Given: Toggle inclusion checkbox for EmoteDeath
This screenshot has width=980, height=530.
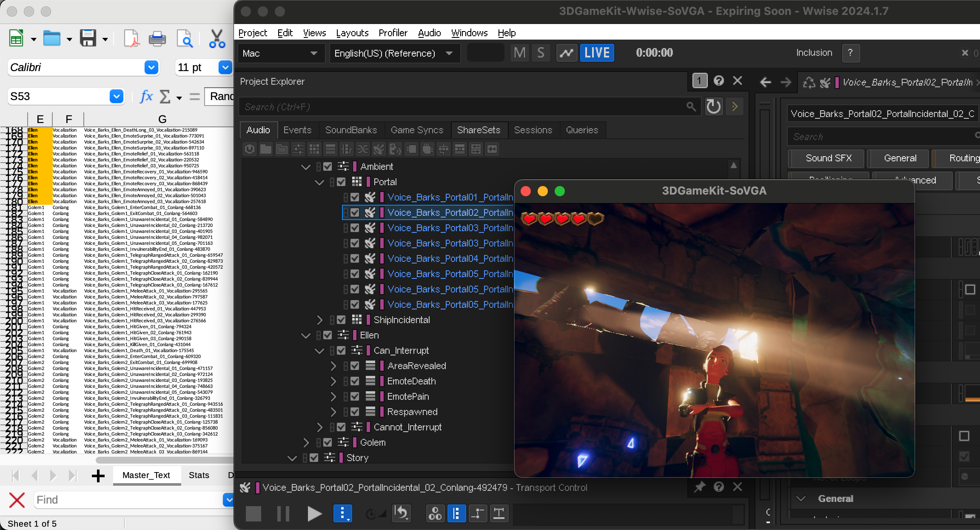Looking at the screenshot, I should tap(355, 381).
